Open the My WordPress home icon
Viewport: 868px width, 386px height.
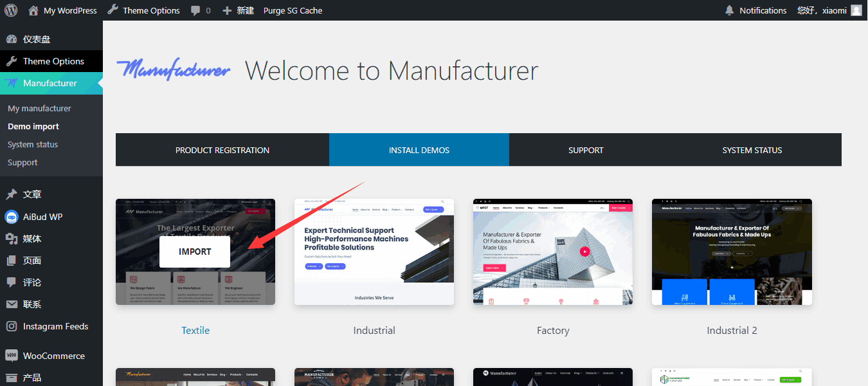tap(34, 10)
